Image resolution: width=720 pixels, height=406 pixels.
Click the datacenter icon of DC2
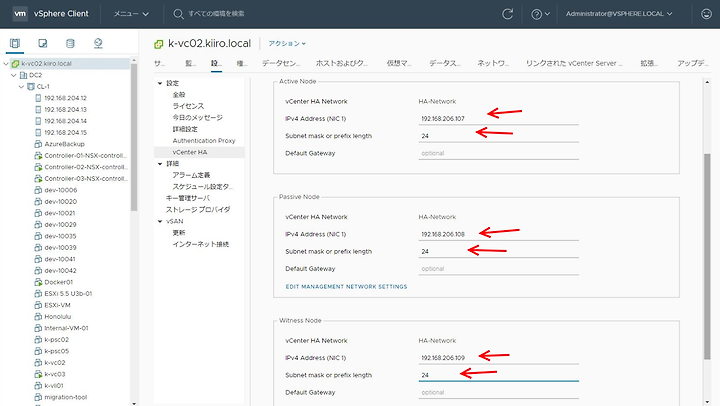[23, 75]
